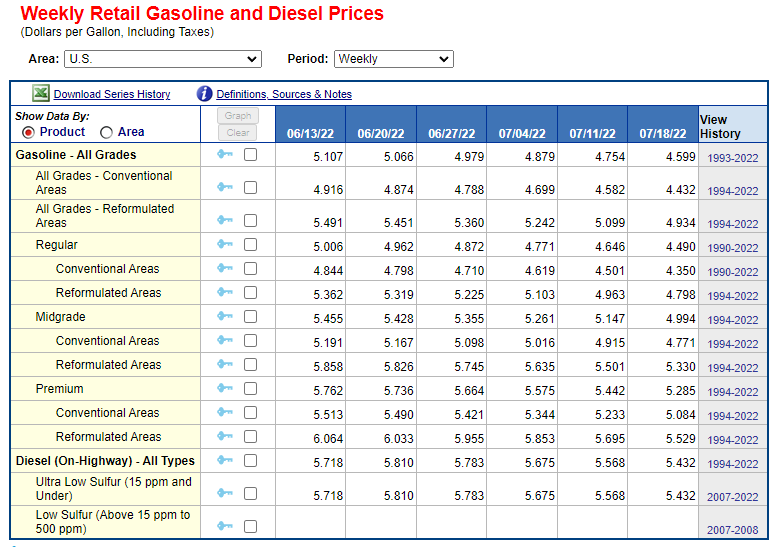This screenshot has width=777, height=547.
Task: Click the Excel download icon
Action: 40,93
